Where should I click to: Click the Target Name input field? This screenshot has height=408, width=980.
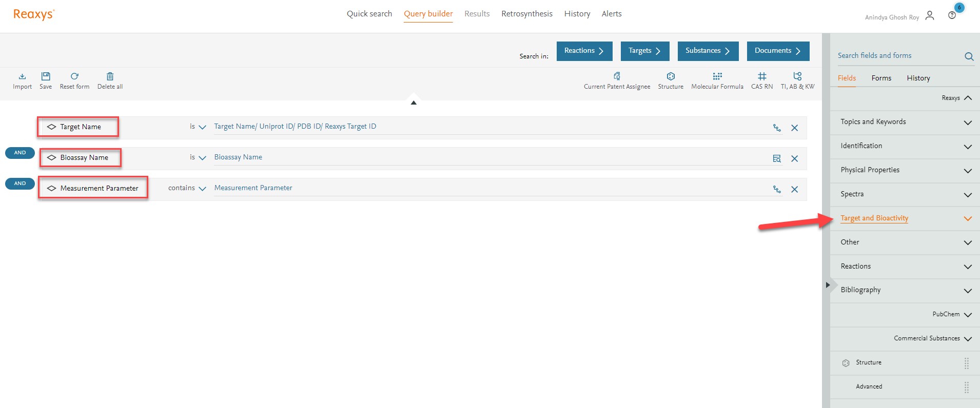pos(487,127)
